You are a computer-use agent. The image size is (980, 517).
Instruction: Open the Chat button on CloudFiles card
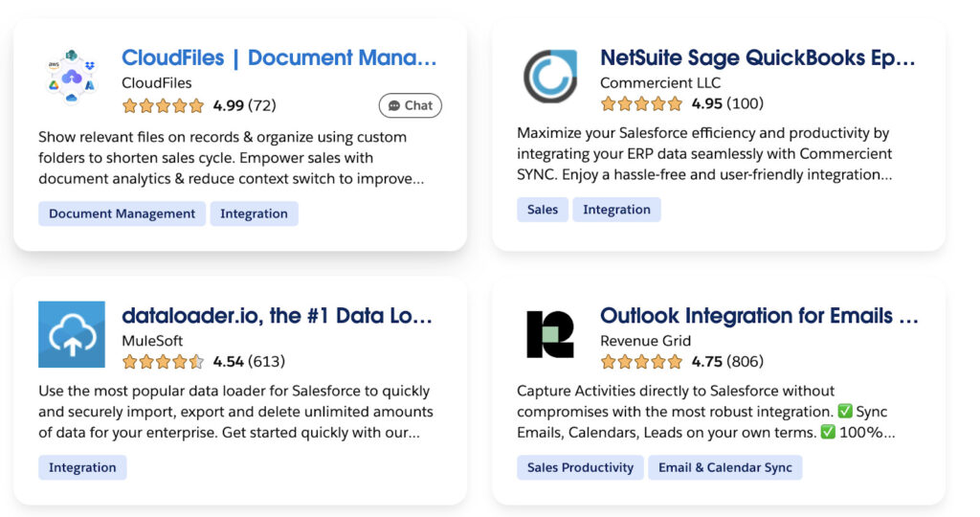pyautogui.click(x=411, y=105)
